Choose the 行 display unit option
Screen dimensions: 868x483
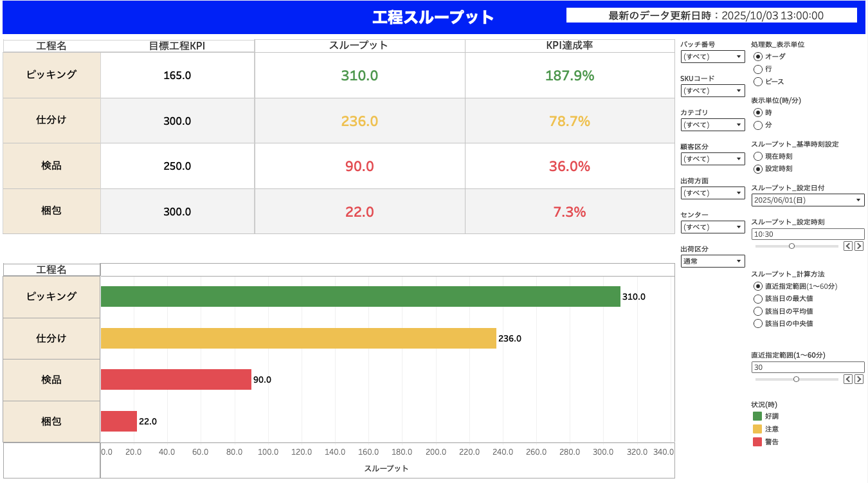[758, 69]
